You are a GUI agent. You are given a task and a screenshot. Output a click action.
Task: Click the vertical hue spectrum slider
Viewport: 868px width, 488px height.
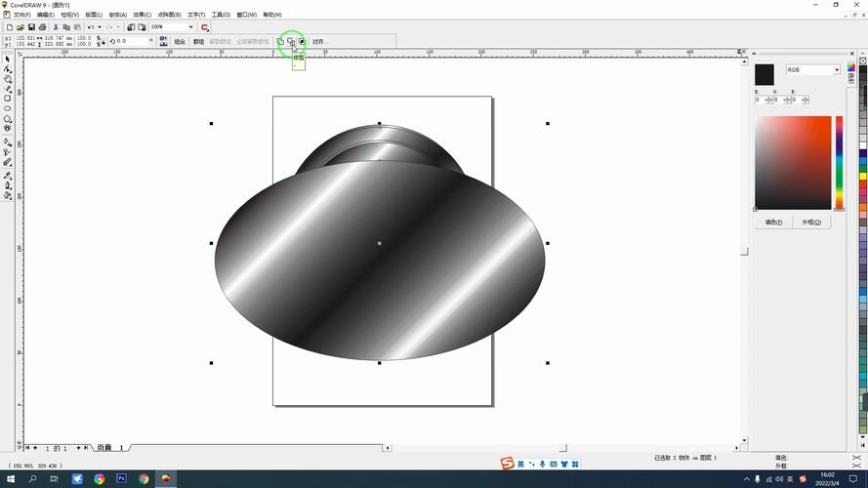click(839, 161)
